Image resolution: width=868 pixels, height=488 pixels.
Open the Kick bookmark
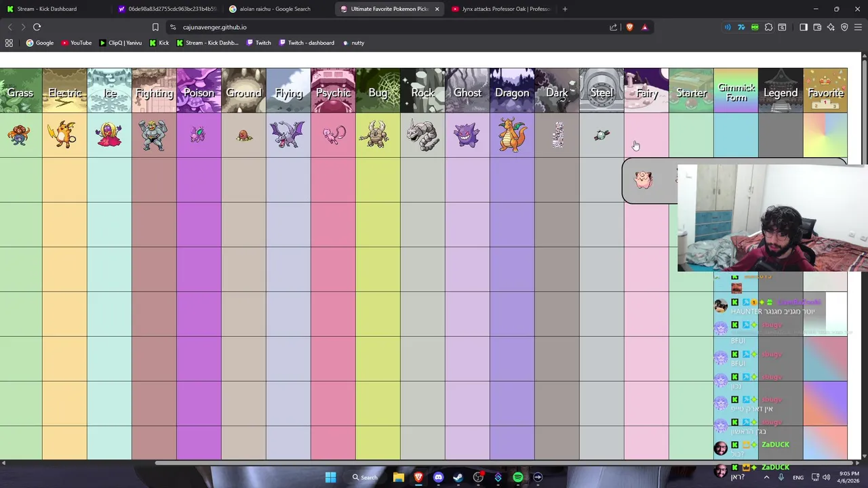tap(159, 43)
